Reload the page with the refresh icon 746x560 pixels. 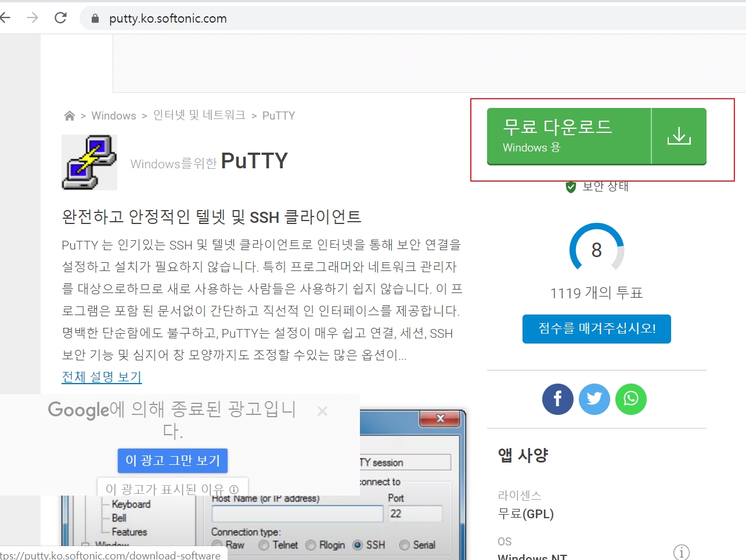click(x=60, y=18)
